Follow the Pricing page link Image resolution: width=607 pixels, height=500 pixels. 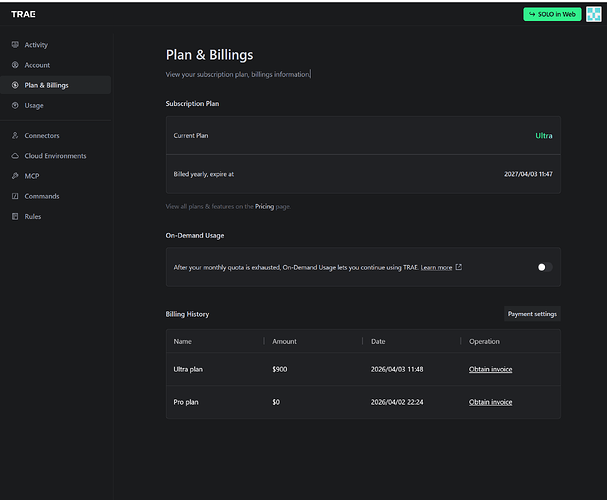coord(264,206)
